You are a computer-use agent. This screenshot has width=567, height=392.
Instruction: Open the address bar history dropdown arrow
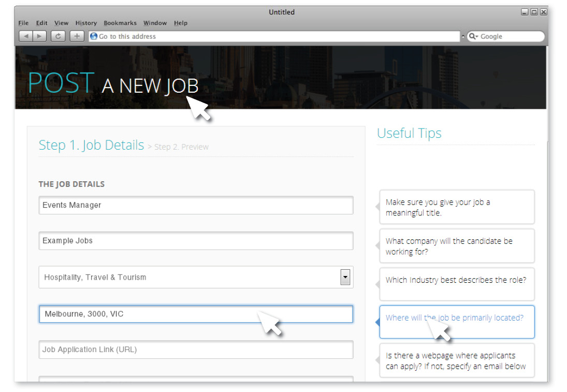point(463,36)
